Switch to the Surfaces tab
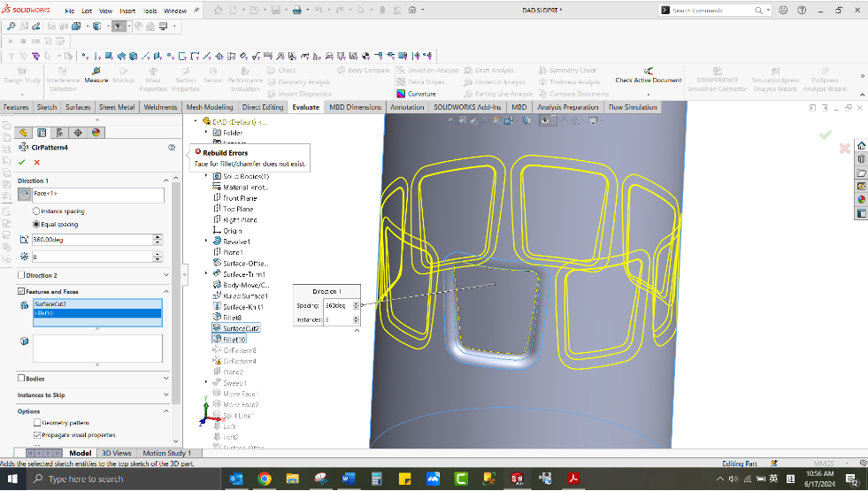This screenshot has height=491, width=868. point(78,107)
